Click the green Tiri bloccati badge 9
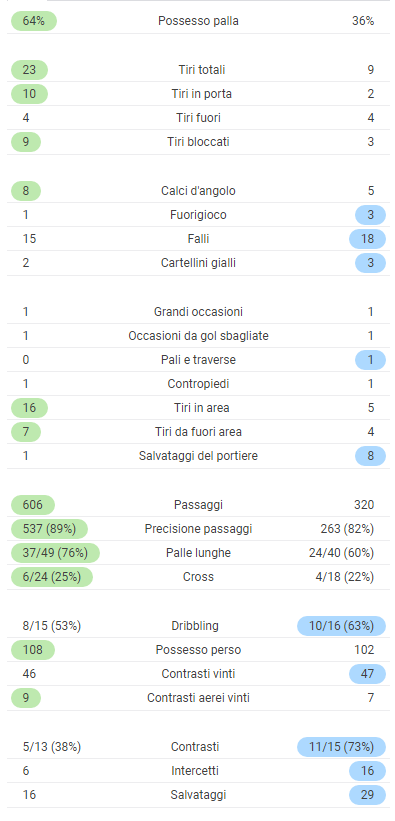The height and width of the screenshot is (821, 395). 26,142
